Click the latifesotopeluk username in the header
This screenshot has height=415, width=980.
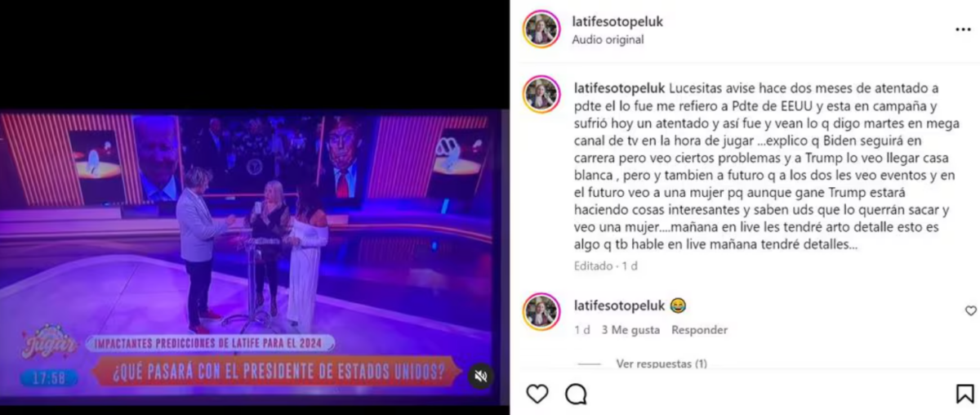click(617, 22)
